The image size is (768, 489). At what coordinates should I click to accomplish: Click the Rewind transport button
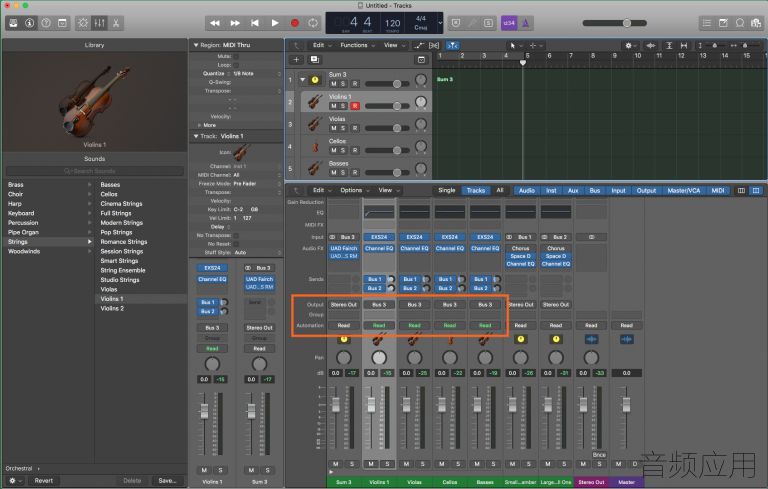215,23
